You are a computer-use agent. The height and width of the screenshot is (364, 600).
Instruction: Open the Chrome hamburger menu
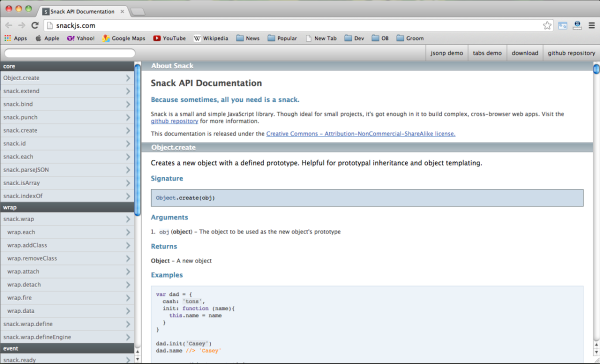click(592, 26)
